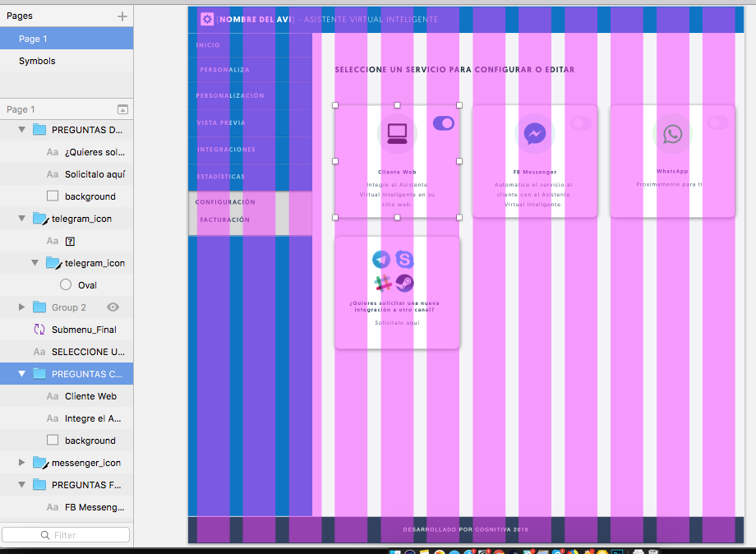Collapse the PREGUNTAS F... group
The width and height of the screenshot is (756, 554).
point(21,485)
